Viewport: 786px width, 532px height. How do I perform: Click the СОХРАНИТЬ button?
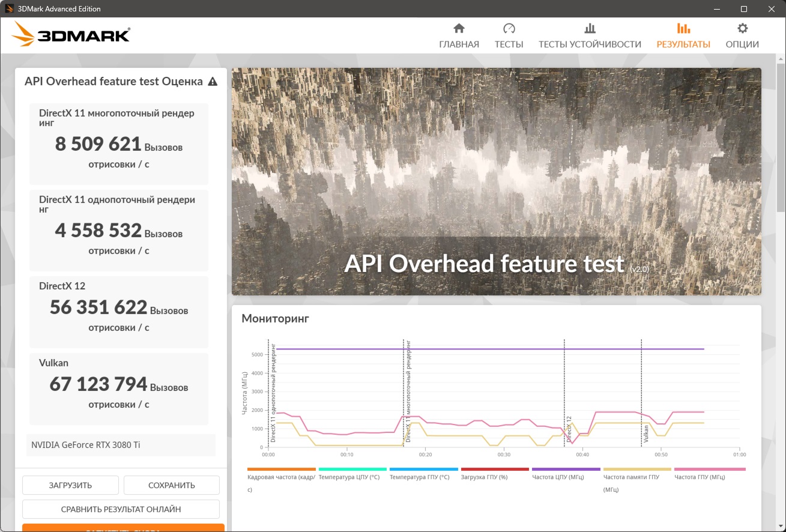tap(172, 485)
